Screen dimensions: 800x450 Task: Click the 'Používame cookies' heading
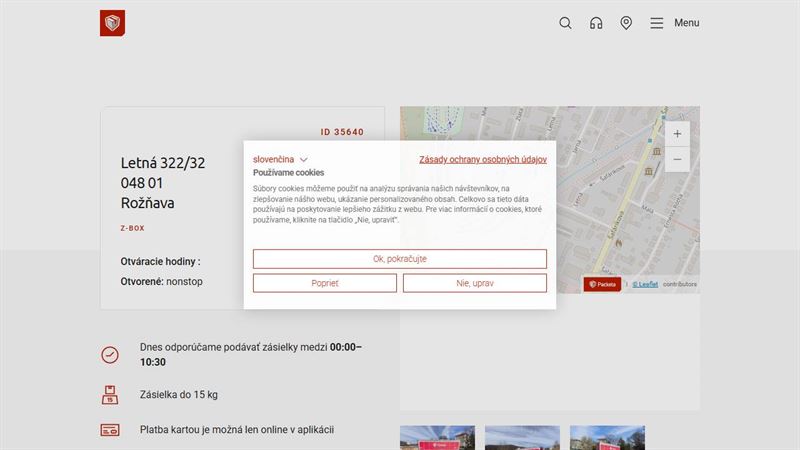pyautogui.click(x=288, y=172)
